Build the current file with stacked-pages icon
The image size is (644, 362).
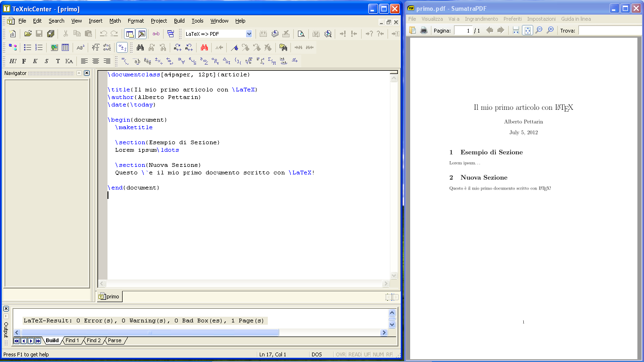click(x=274, y=34)
